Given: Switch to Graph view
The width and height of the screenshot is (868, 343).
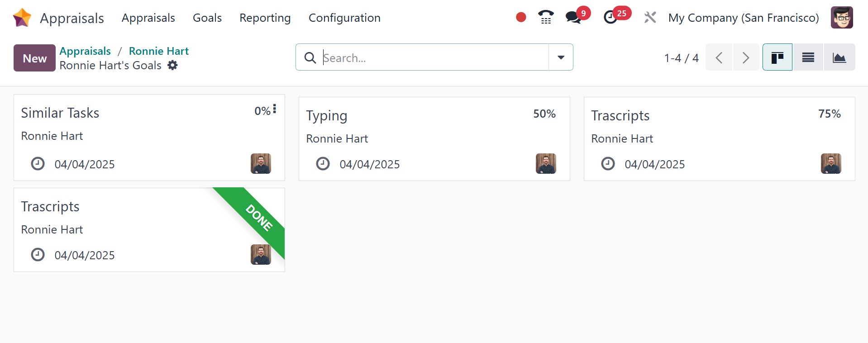Looking at the screenshot, I should [839, 57].
